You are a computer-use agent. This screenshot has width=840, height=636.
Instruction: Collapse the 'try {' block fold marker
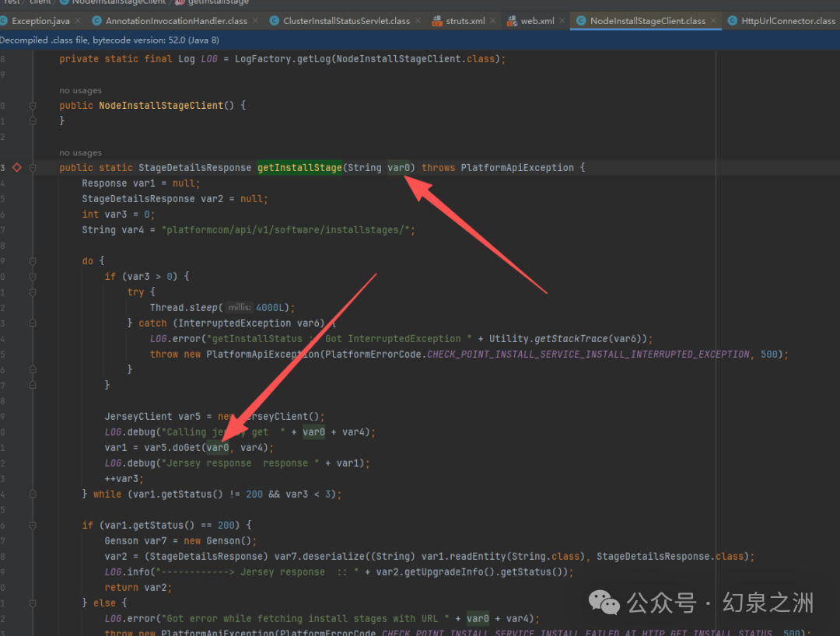(x=33, y=292)
